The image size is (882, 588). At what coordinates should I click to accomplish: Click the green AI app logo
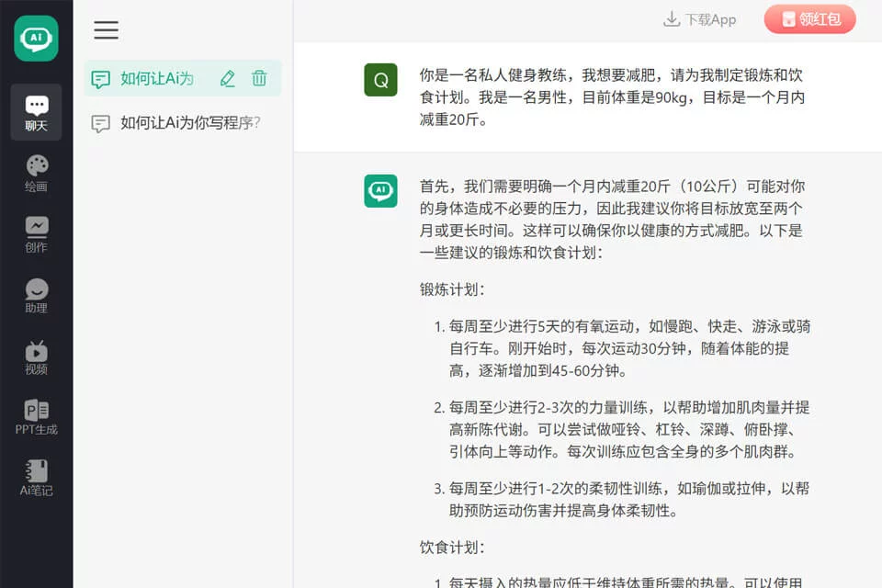(36, 39)
